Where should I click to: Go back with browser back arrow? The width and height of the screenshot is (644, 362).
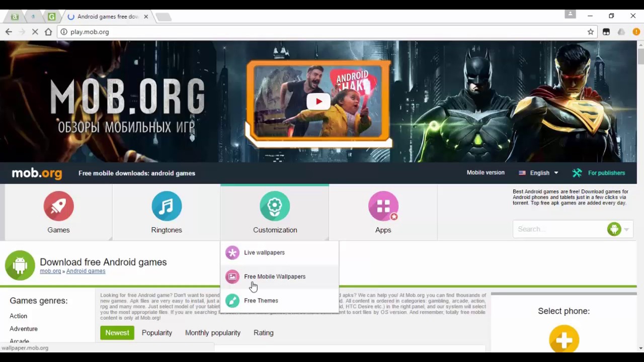click(x=9, y=32)
